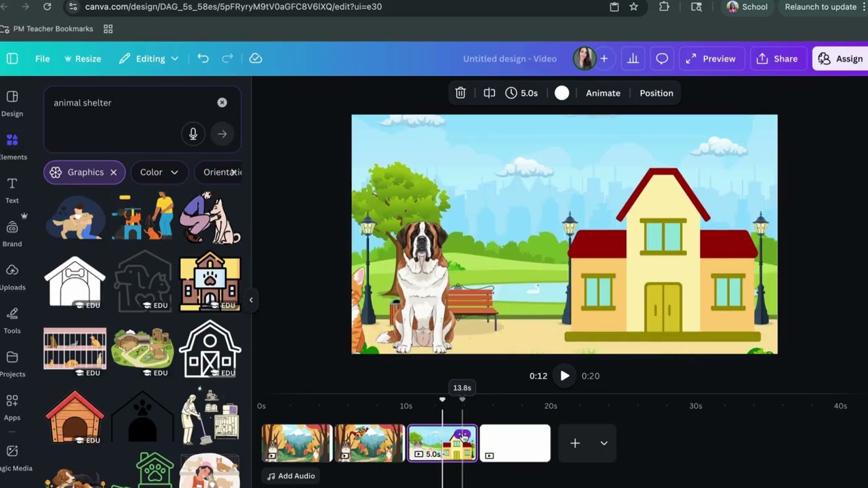Check cloud save status icon
The image size is (868, 488).
(x=256, y=59)
